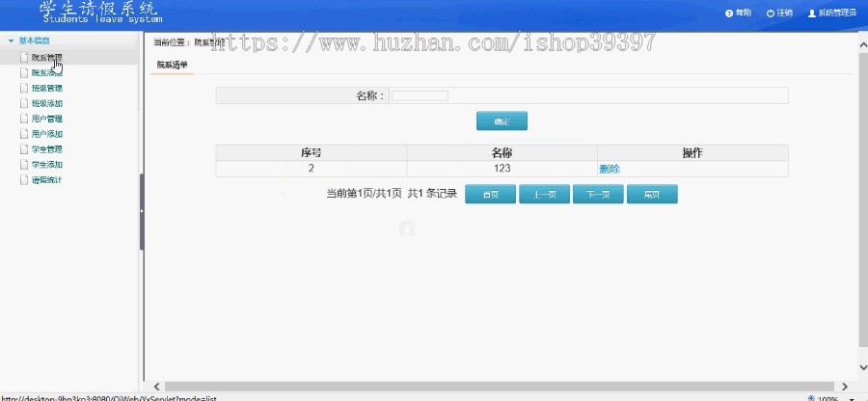Go to 首页 first page
Viewport: 868px width, 401px height.
pos(491,194)
